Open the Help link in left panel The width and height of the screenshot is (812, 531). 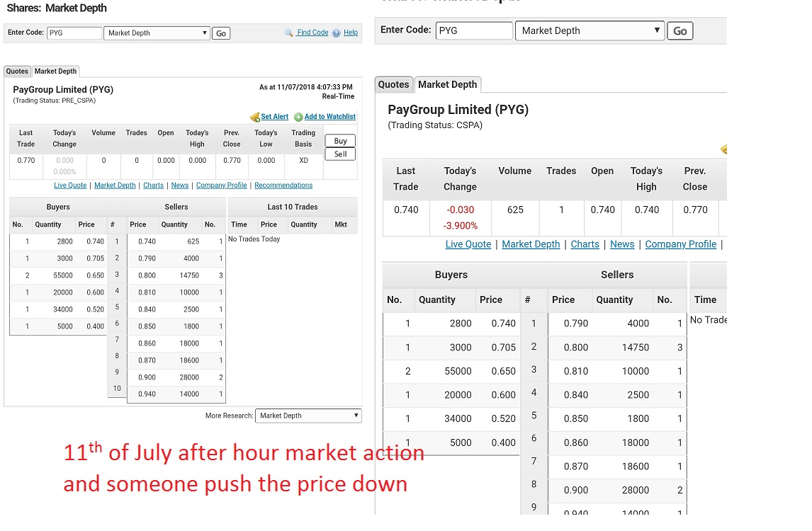(351, 32)
